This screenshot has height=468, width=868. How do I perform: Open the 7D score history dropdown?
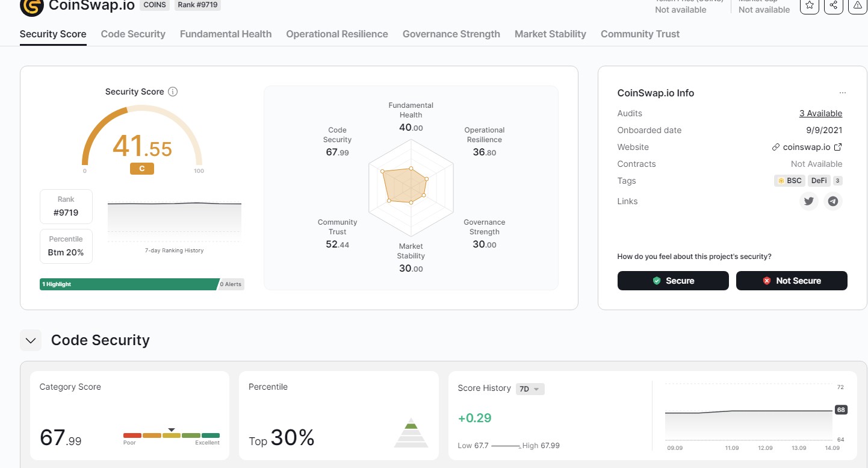coord(530,389)
